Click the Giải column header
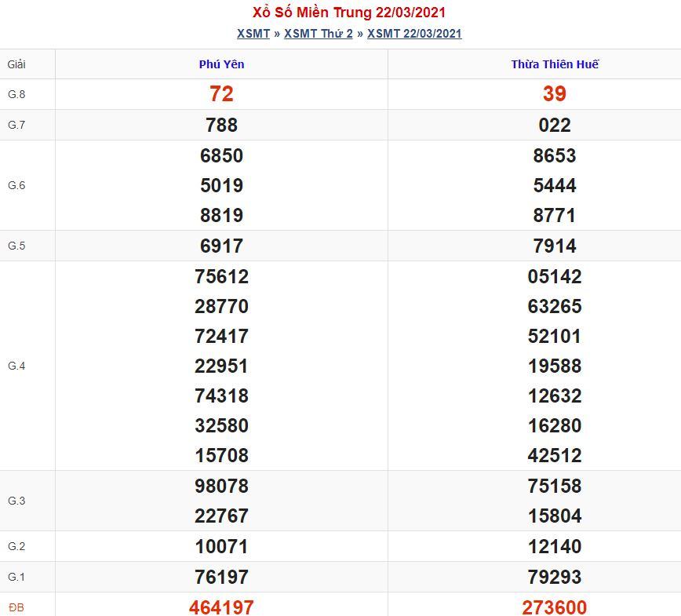Screen dimensions: 681x616 click(16, 64)
